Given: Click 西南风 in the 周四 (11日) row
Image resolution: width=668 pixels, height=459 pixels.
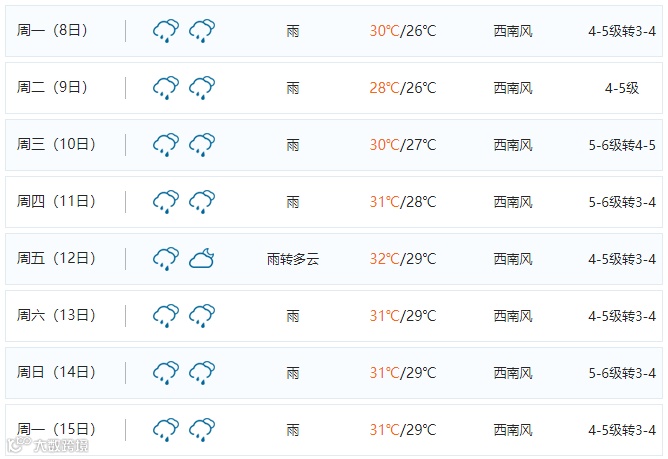Looking at the screenshot, I should pyautogui.click(x=513, y=202).
